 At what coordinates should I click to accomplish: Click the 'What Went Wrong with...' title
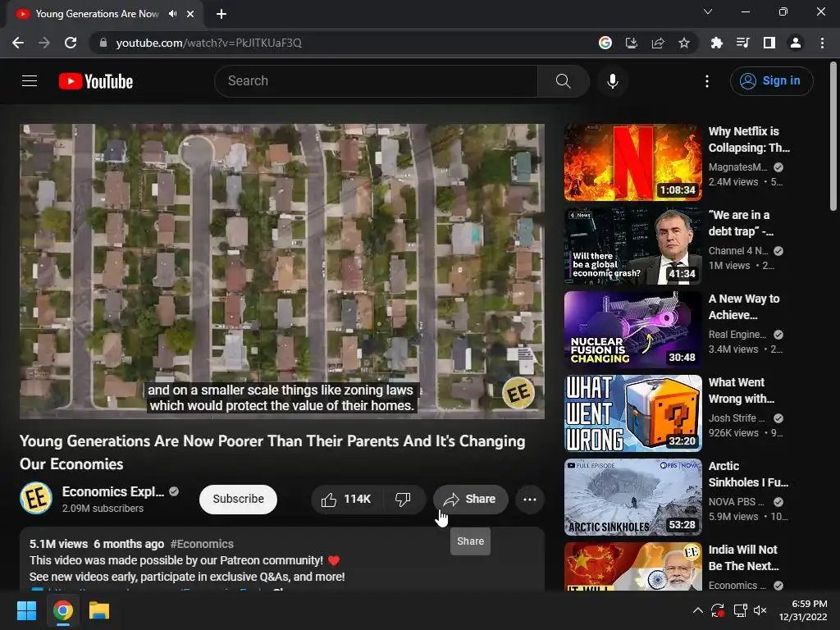click(742, 390)
